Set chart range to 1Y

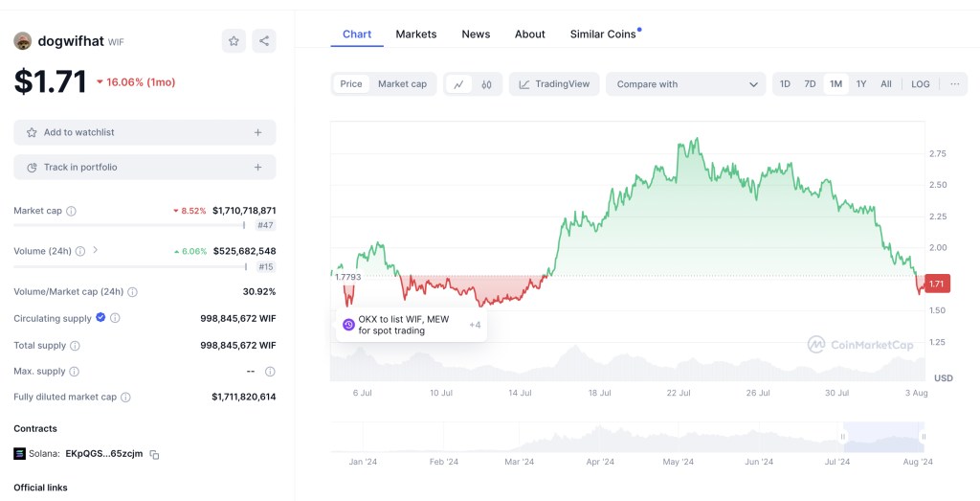click(x=861, y=84)
